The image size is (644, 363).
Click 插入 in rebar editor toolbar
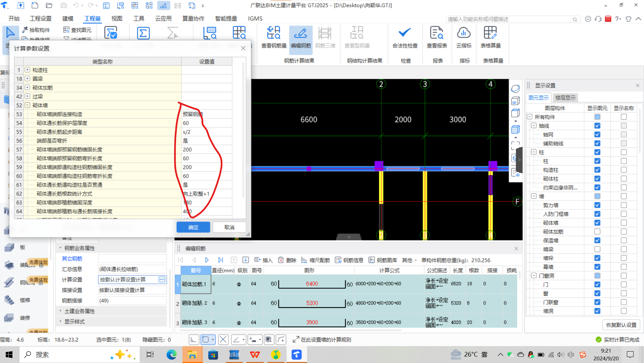263,260
